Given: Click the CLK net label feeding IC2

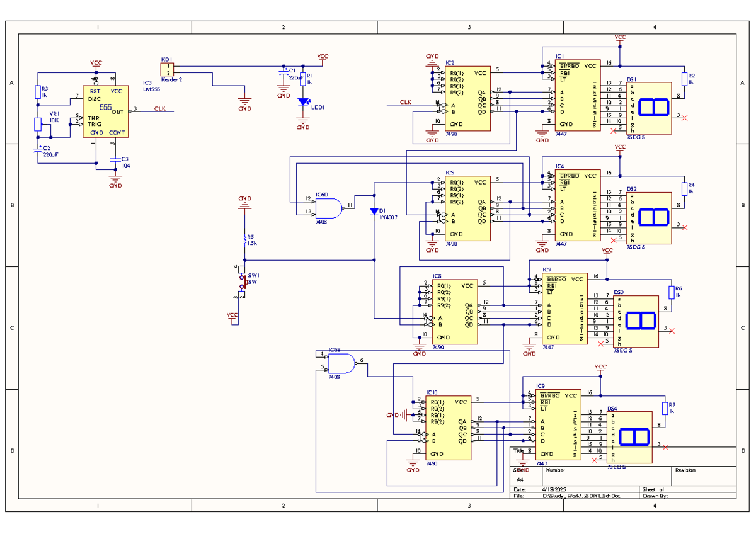Looking at the screenshot, I should 406,101.
